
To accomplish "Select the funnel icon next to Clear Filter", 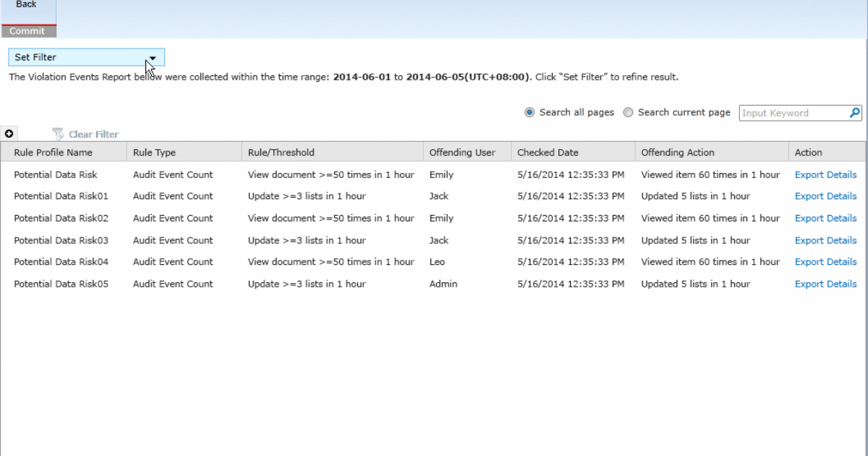I will tap(56, 133).
